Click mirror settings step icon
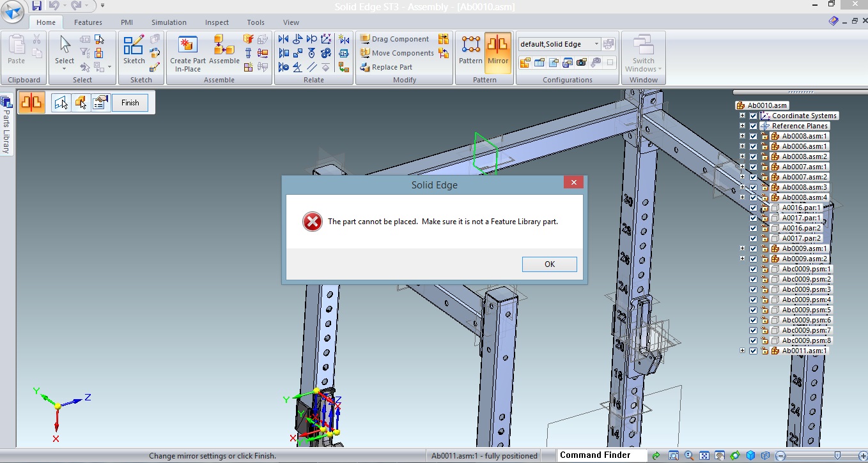The height and width of the screenshot is (463, 868). (100, 102)
